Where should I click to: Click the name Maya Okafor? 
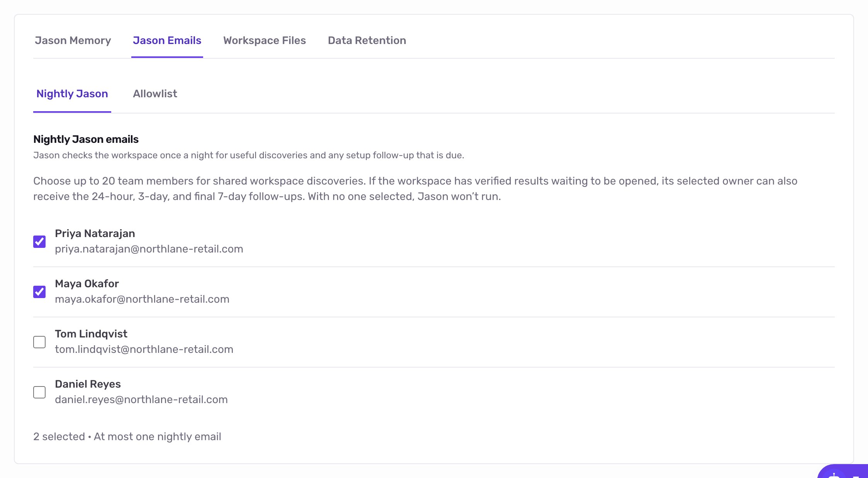pos(87,284)
